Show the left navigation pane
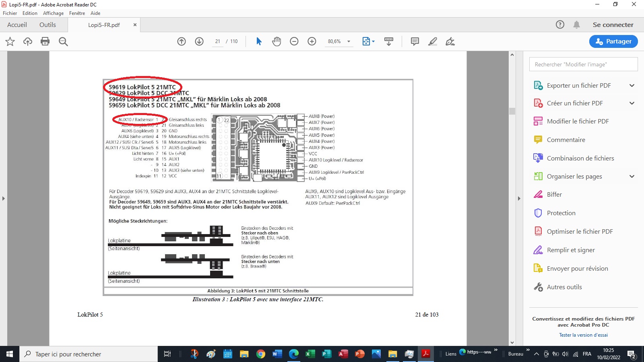644x362 pixels. [x=4, y=198]
